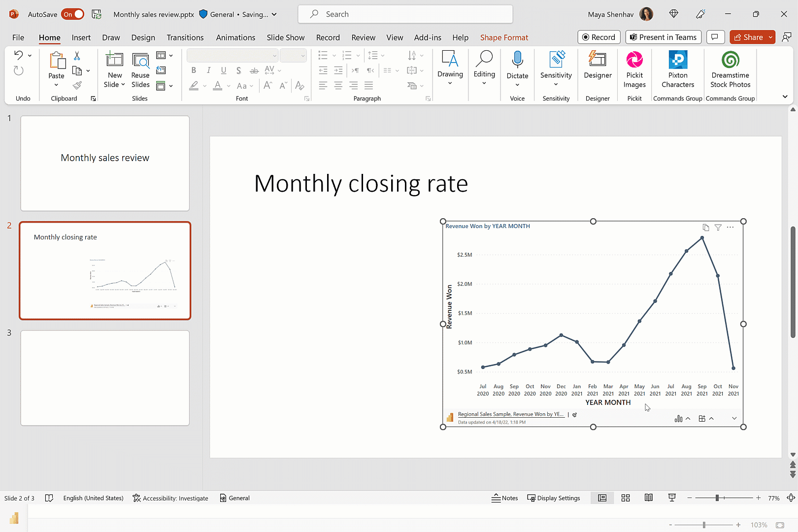This screenshot has height=532, width=798.
Task: Switch to the Animations ribbon tab
Action: click(235, 37)
